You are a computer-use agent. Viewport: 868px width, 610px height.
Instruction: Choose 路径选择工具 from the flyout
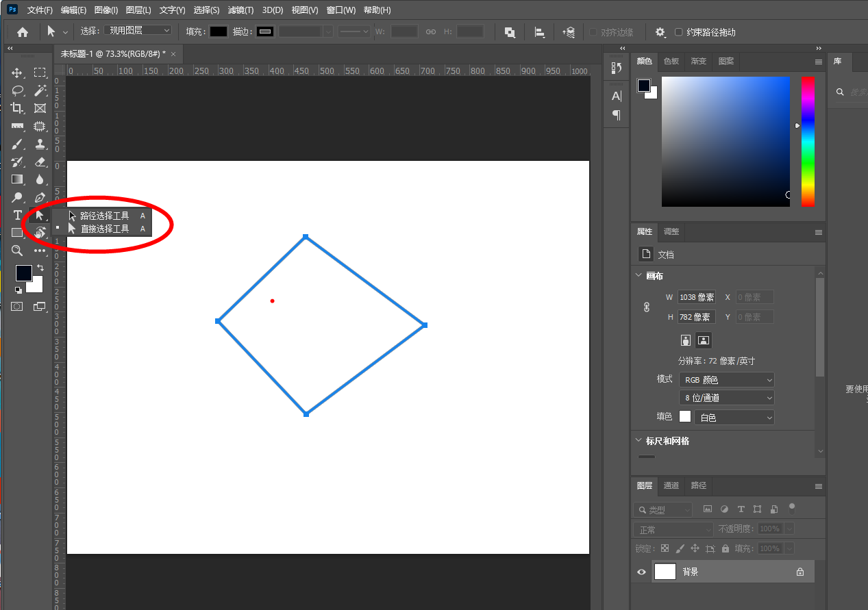[x=104, y=216]
